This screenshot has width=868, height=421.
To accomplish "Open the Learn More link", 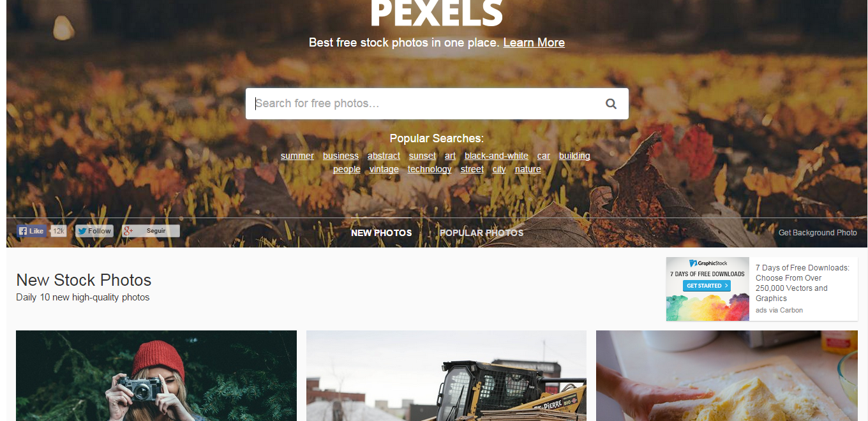I will click(x=534, y=43).
